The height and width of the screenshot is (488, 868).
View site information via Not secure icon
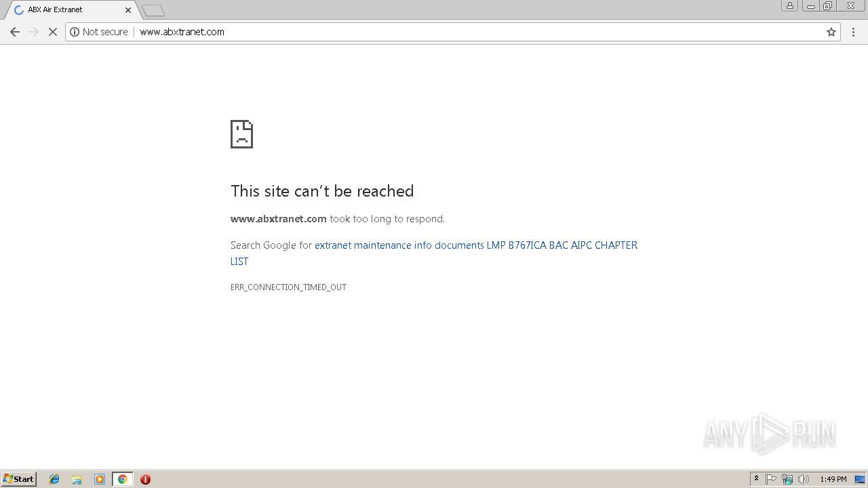pyautogui.click(x=99, y=32)
